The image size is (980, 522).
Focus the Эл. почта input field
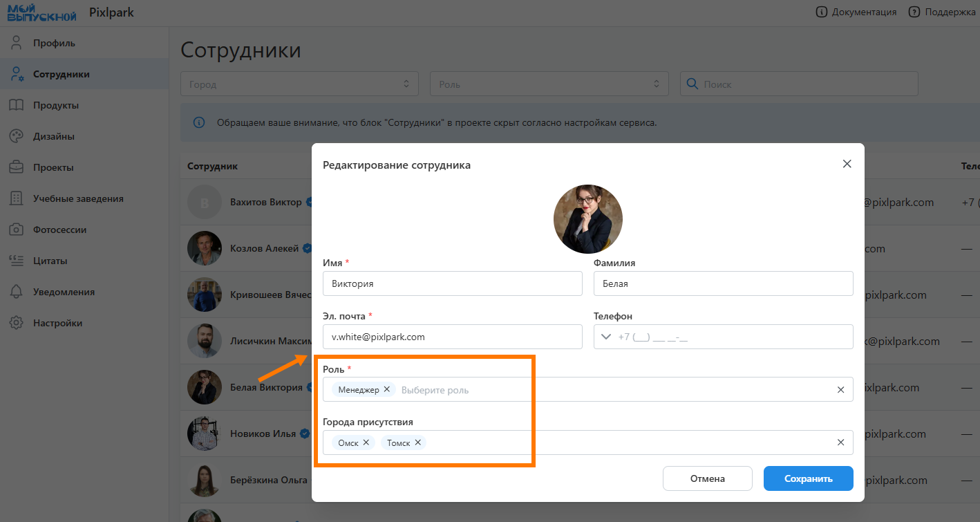452,337
